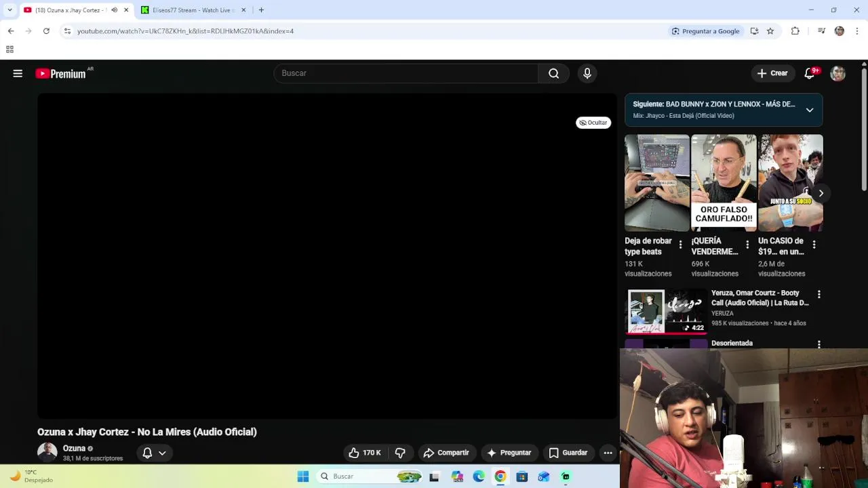Image resolution: width=868 pixels, height=488 pixels.
Task: Share the video with Compartir
Action: 446,453
